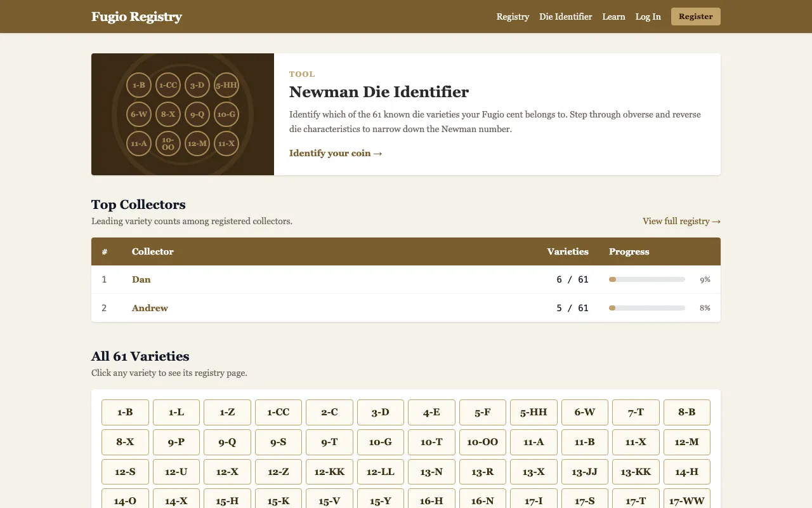Open the 8-X variety button in grid

pos(125,442)
